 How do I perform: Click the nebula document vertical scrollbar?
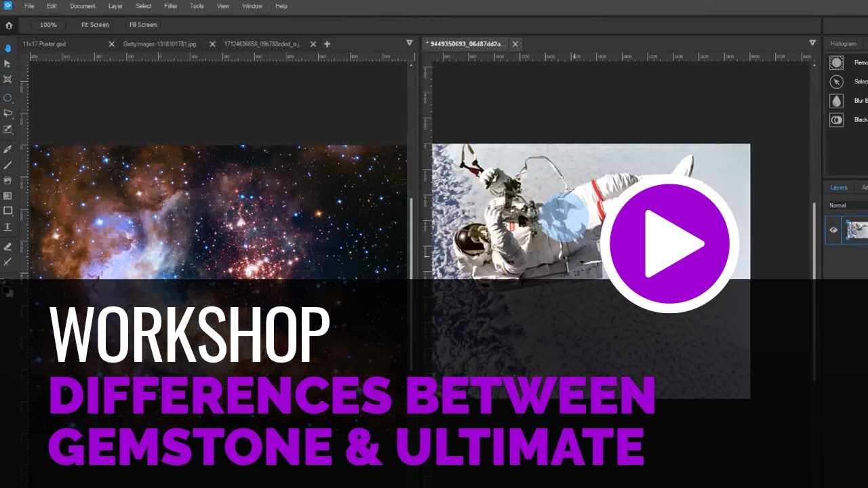coord(411,237)
